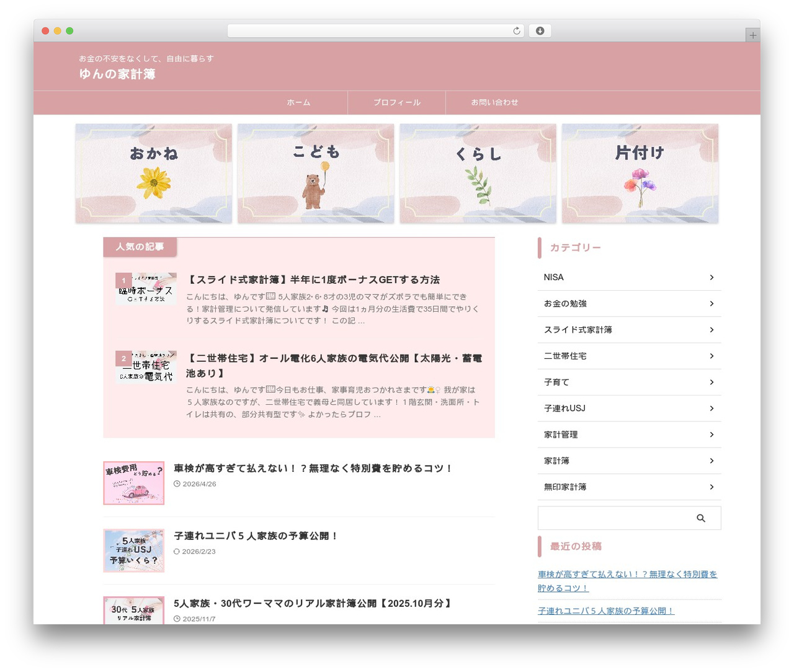794x672 pixels.
Task: Open a new browser tab with plus
Action: tap(752, 35)
